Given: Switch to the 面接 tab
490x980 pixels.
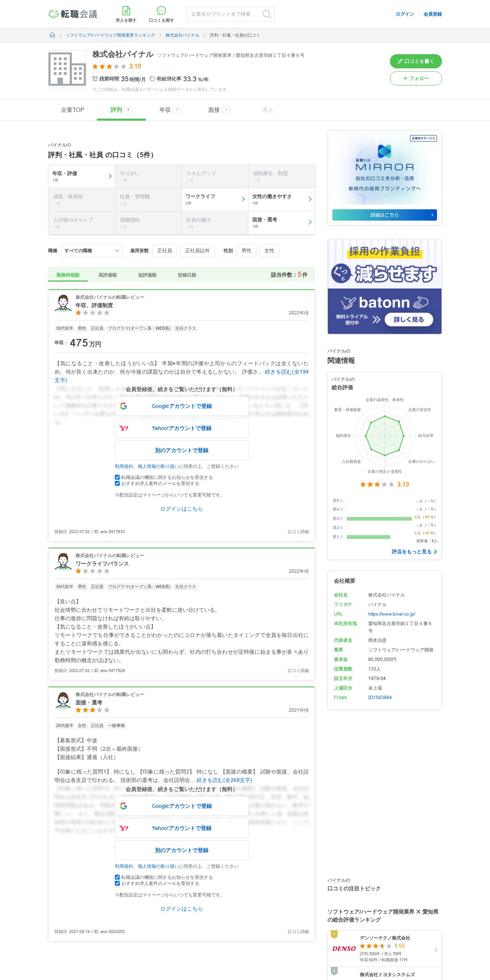Looking at the screenshot, I should coord(219,110).
